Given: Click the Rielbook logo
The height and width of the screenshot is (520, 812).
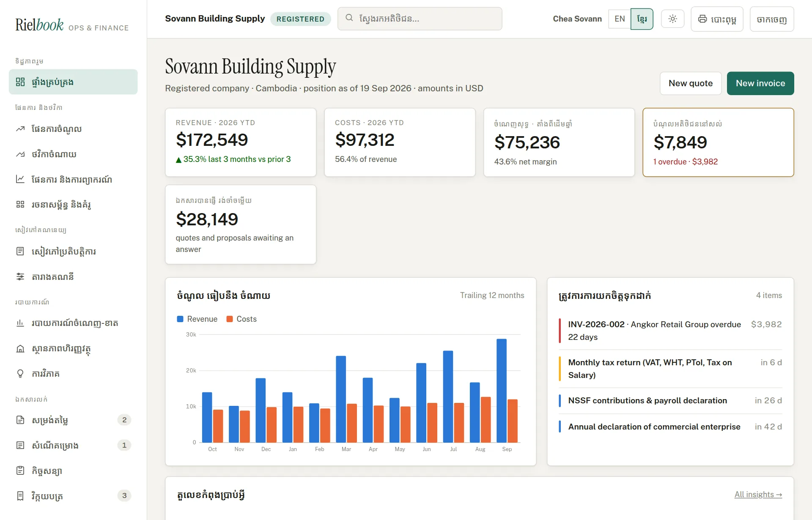Looking at the screenshot, I should point(39,25).
